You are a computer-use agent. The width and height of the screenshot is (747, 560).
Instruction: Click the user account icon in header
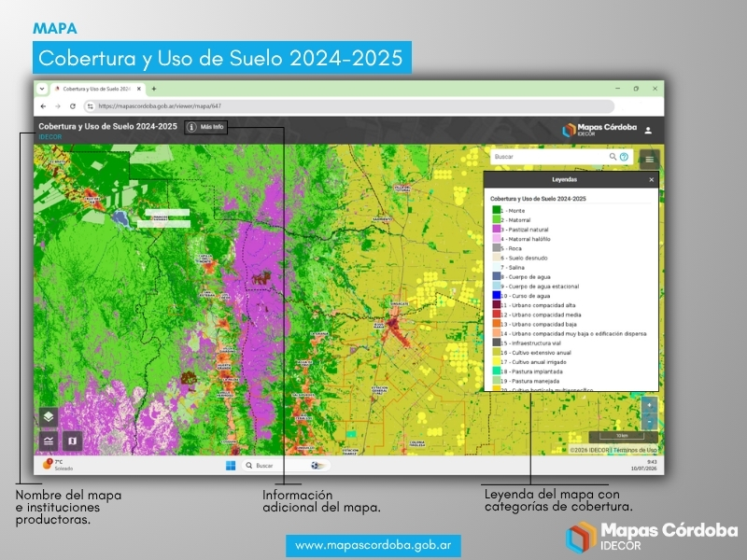click(648, 130)
